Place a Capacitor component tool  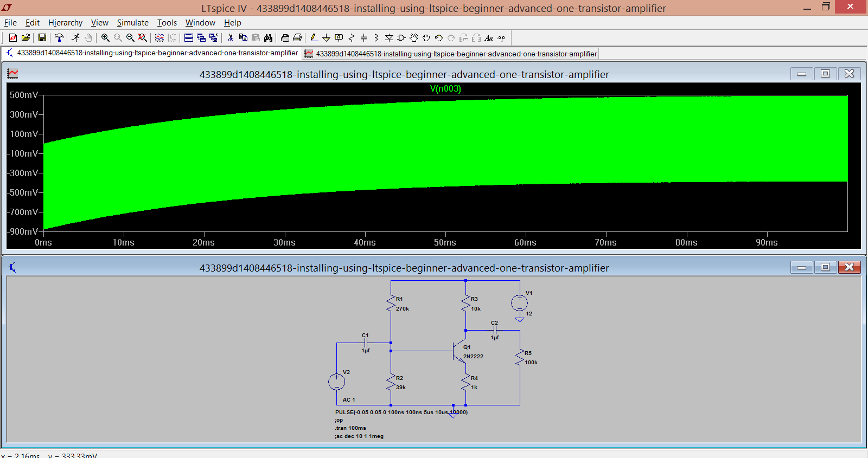(364, 38)
